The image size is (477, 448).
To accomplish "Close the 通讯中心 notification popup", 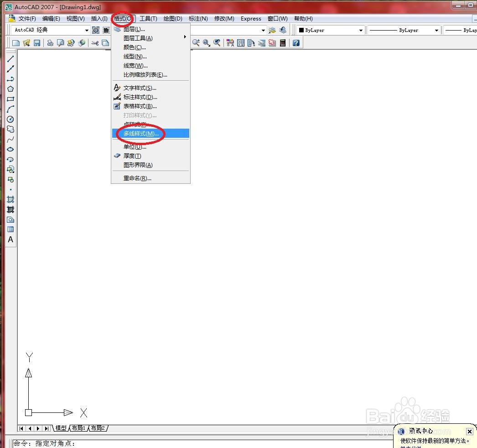I will 469,431.
